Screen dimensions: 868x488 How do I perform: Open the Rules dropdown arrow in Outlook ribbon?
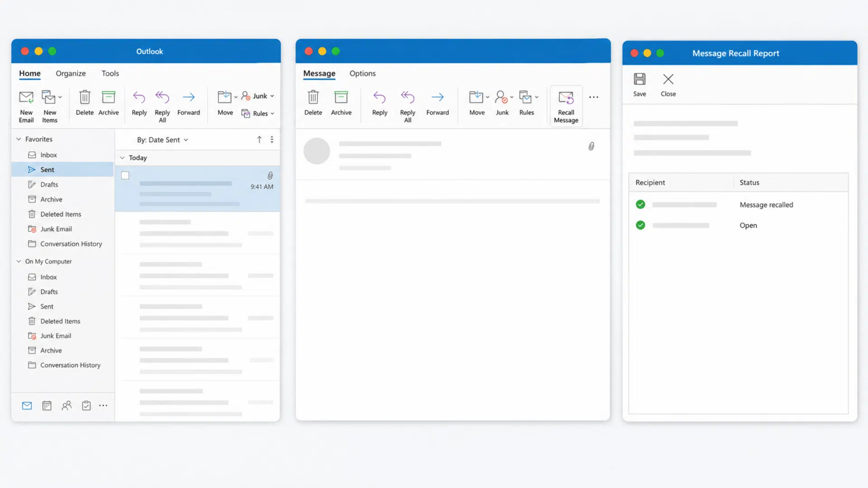coord(272,113)
